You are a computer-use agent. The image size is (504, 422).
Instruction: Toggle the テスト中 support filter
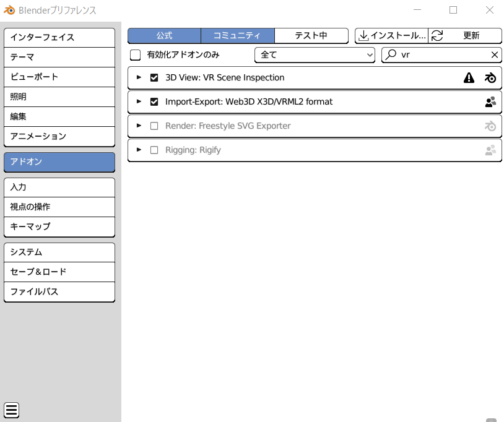(311, 36)
